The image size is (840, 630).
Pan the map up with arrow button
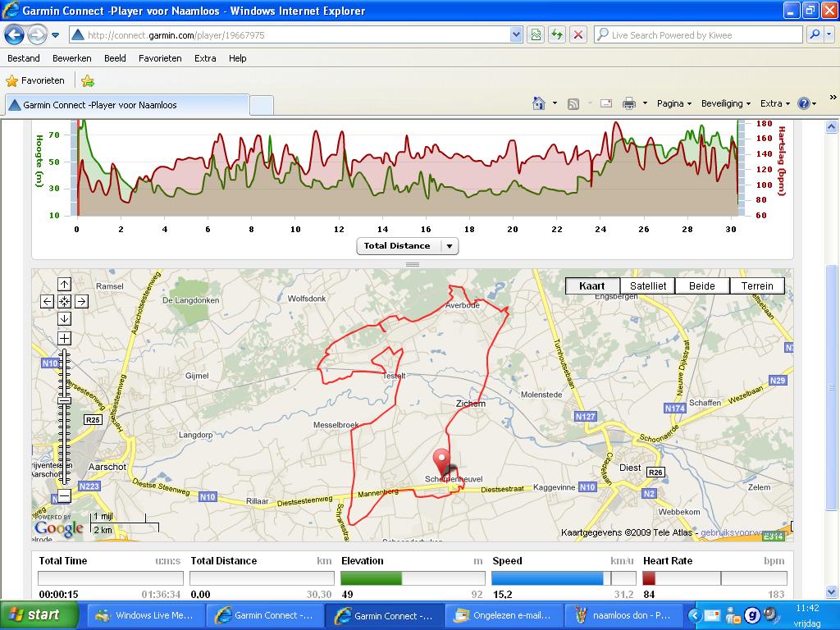64,285
